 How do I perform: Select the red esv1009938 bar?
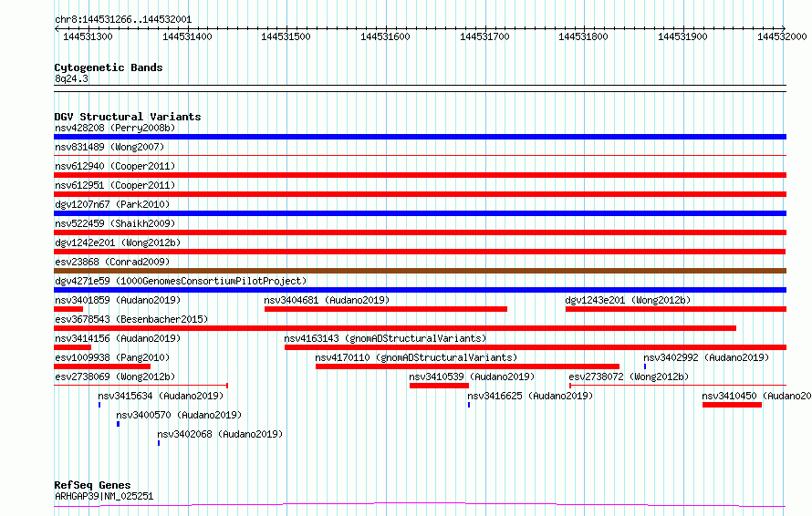point(102,366)
